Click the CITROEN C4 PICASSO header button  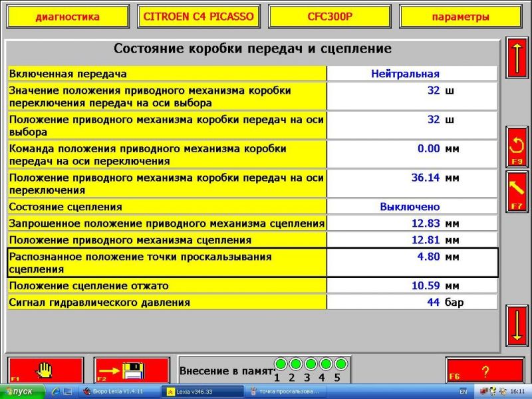[x=199, y=17]
